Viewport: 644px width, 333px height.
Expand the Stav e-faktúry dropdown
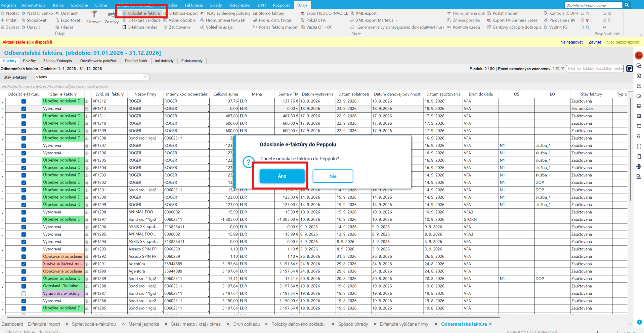146,77
